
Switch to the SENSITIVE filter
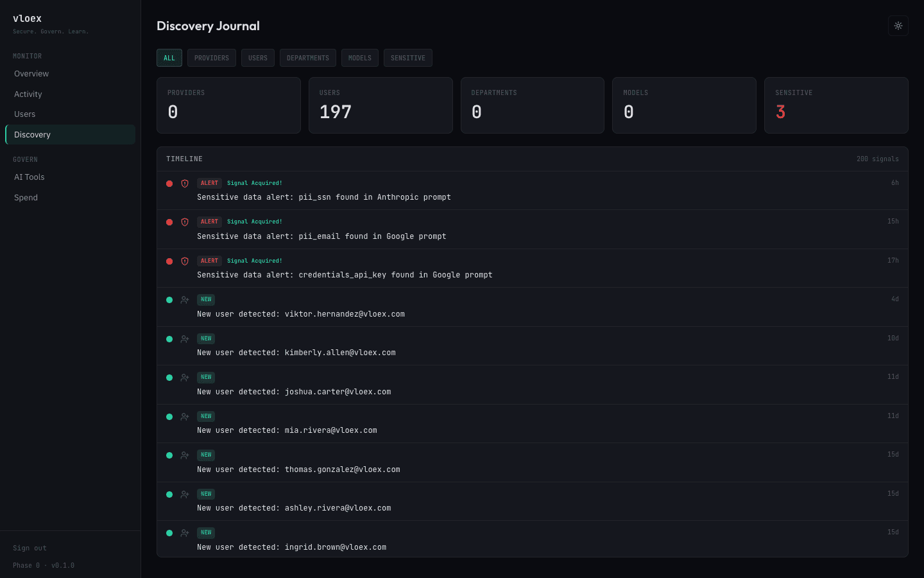(x=407, y=57)
